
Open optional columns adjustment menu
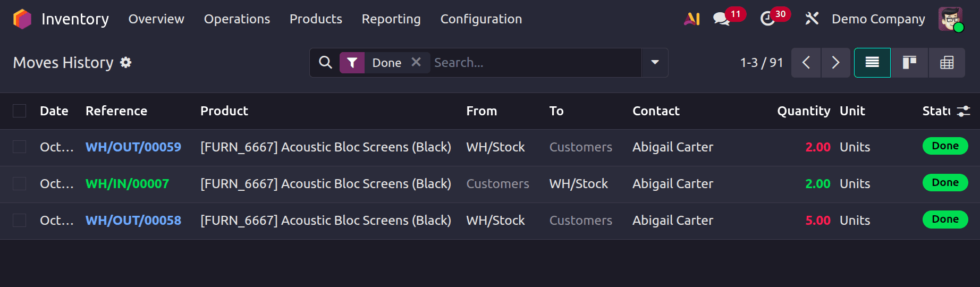[x=964, y=111]
